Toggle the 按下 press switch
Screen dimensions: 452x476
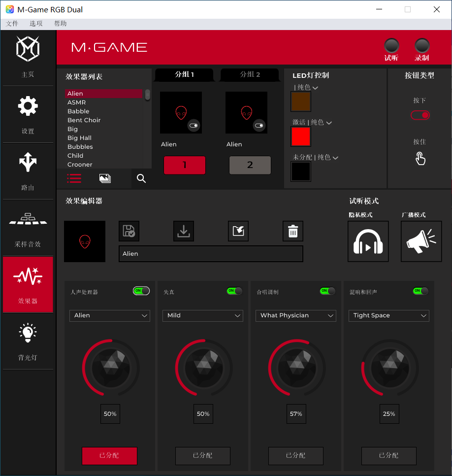[x=420, y=115]
